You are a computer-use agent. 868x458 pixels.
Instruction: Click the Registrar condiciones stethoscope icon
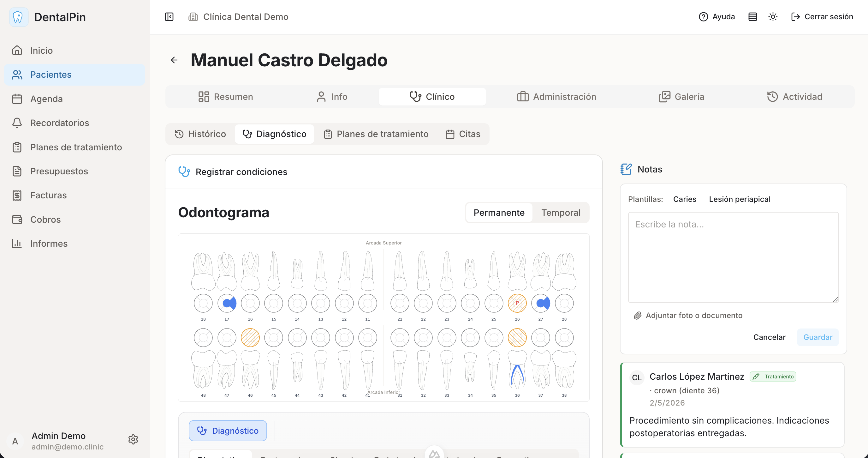tap(184, 172)
